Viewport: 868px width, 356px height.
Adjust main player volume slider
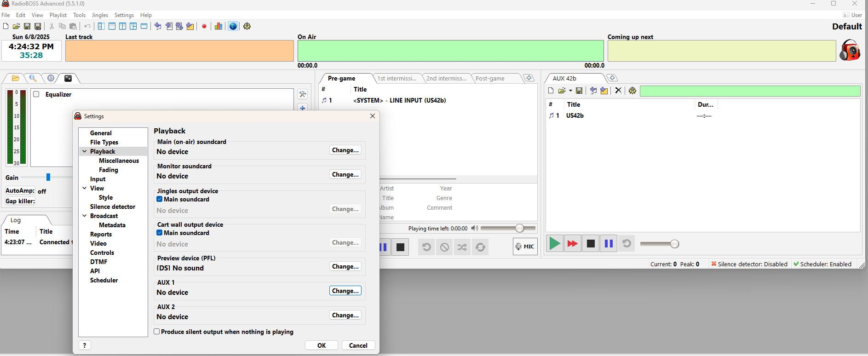tap(519, 228)
